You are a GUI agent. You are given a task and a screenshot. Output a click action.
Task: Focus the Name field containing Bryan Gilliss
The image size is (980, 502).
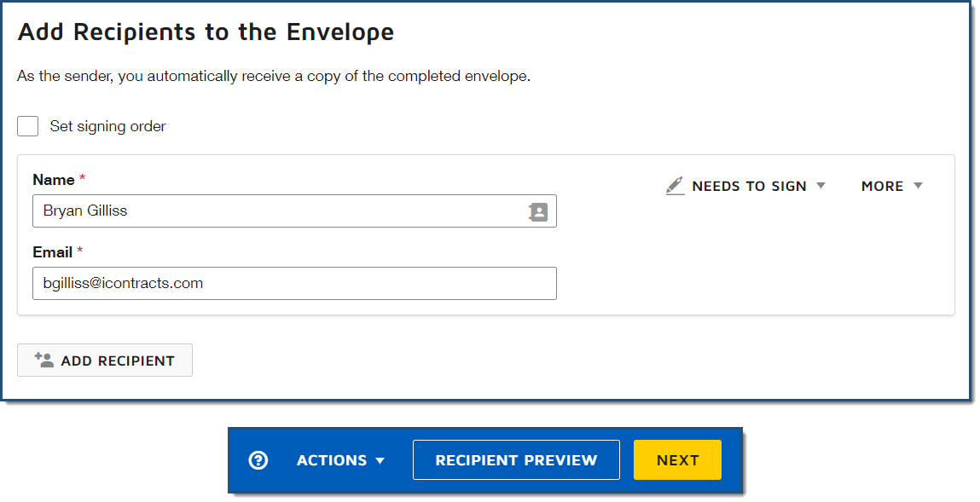point(294,211)
